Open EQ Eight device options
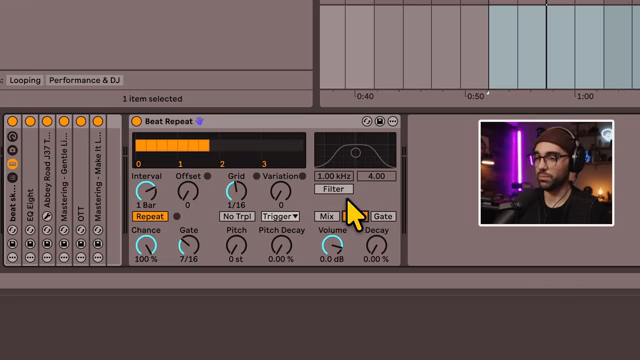 tap(30, 258)
